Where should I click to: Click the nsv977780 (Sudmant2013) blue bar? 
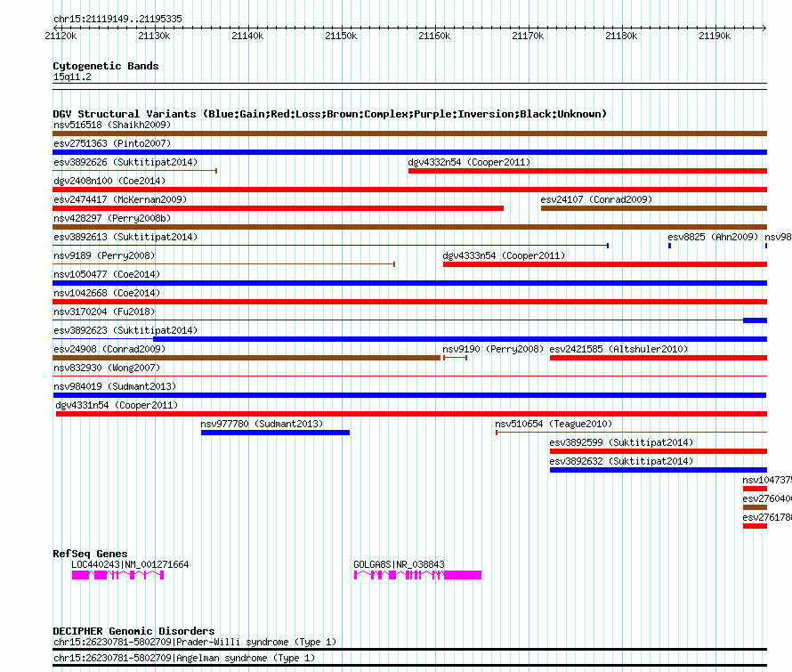click(275, 433)
